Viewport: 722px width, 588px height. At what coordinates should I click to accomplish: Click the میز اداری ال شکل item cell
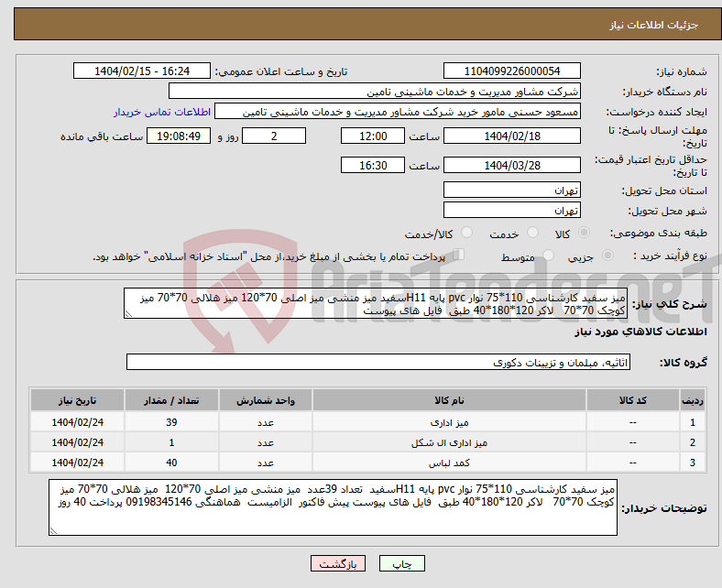click(x=449, y=442)
